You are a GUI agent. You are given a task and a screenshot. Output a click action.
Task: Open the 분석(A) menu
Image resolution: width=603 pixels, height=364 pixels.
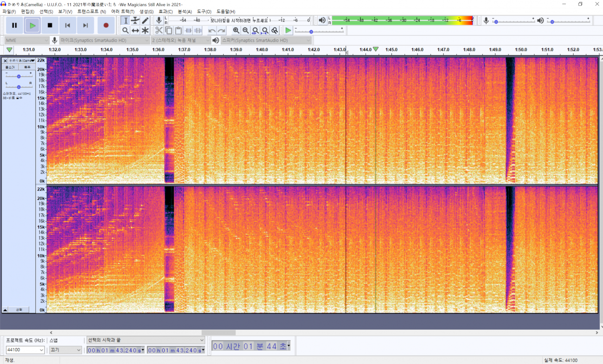[x=185, y=11]
